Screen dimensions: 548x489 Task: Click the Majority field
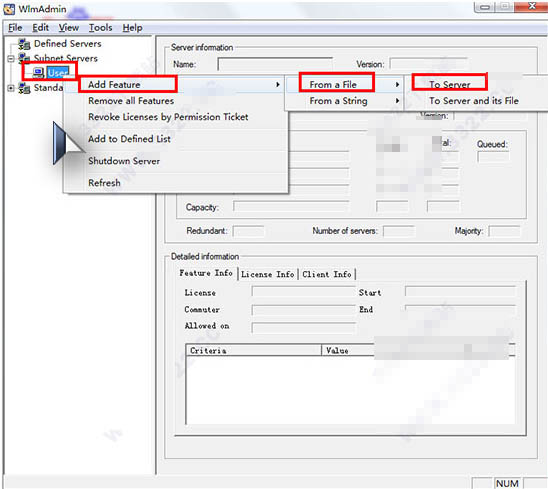pos(504,231)
